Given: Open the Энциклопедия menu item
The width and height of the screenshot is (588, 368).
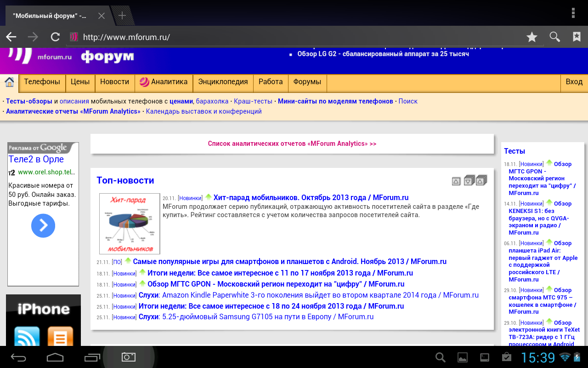Looking at the screenshot, I should 223,82.
